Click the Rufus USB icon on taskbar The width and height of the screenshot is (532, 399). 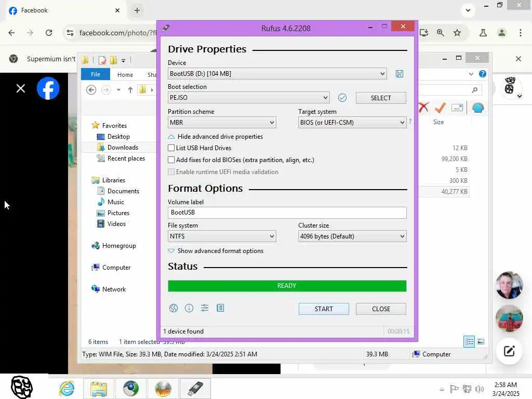click(x=195, y=389)
